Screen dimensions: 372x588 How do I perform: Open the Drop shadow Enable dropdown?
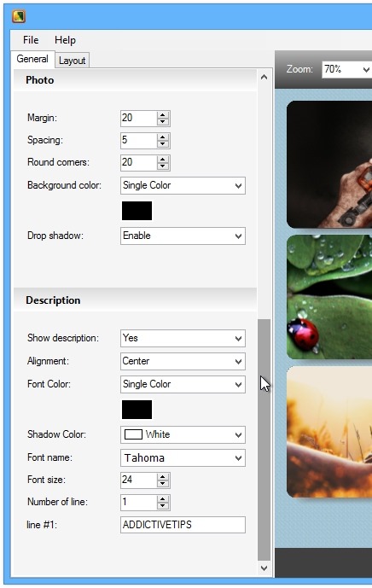(x=183, y=236)
